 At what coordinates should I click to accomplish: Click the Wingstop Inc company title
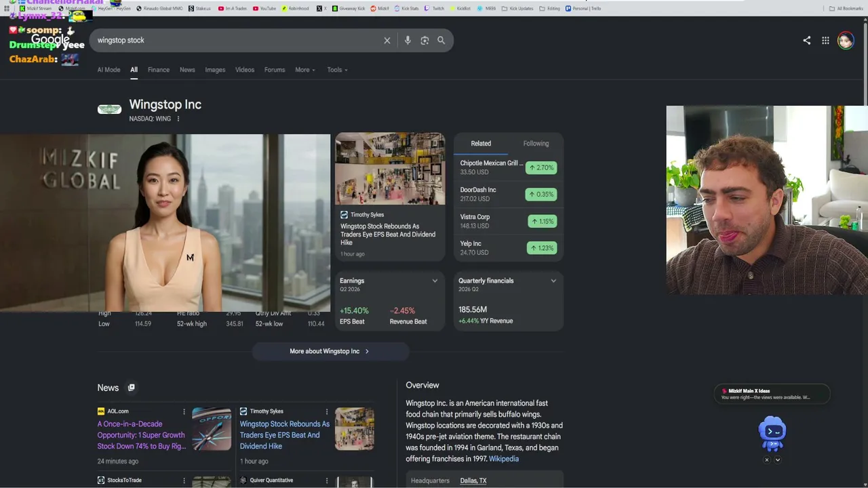click(x=165, y=104)
